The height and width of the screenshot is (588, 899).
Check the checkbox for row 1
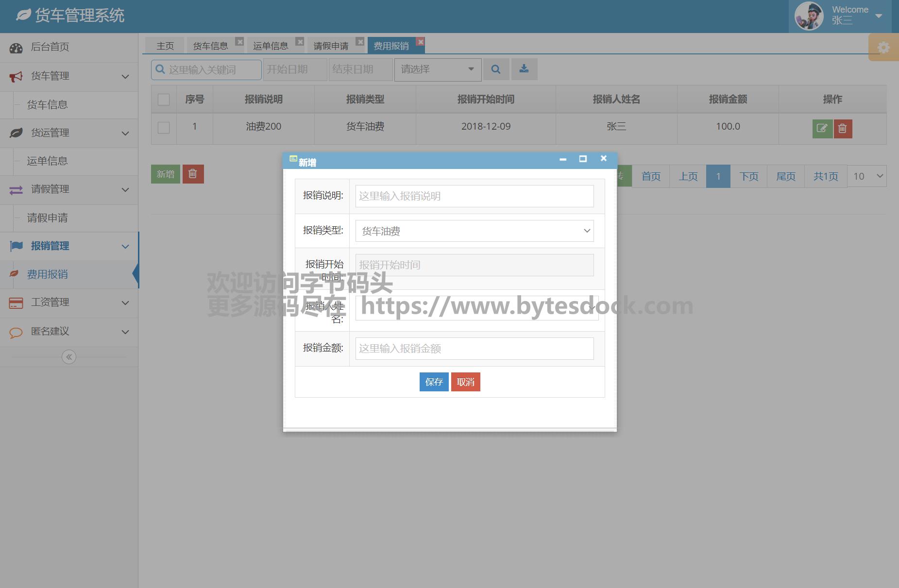164,127
